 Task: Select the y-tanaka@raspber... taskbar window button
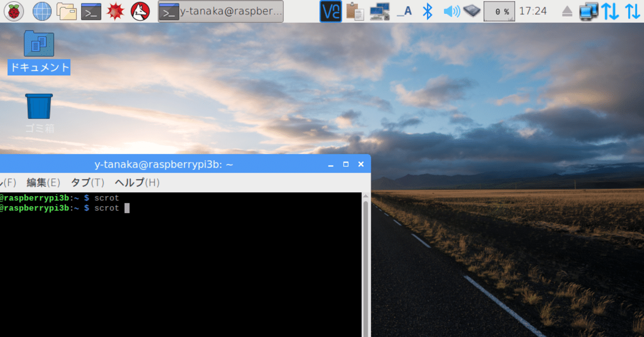(x=220, y=11)
